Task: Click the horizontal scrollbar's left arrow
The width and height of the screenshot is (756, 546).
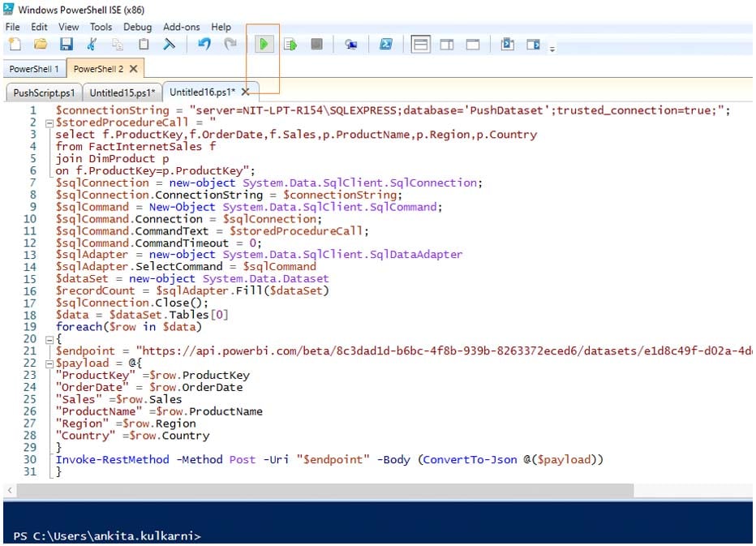Action: click(10, 490)
